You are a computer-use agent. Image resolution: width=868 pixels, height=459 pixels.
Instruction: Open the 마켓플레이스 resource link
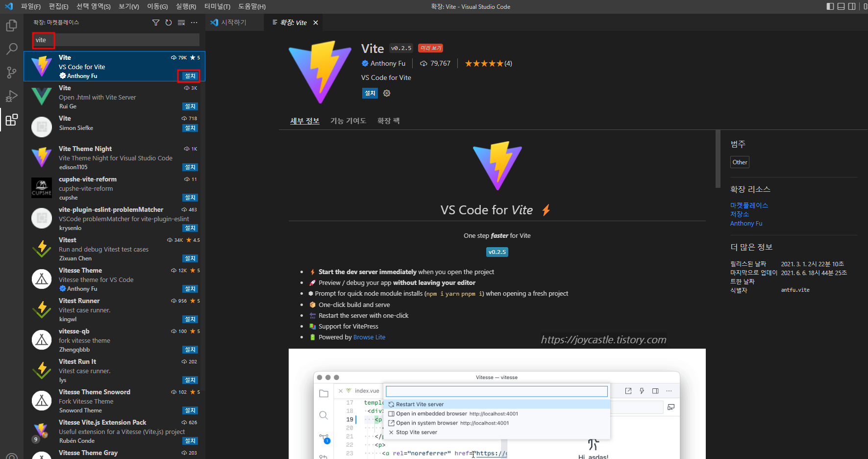(749, 205)
